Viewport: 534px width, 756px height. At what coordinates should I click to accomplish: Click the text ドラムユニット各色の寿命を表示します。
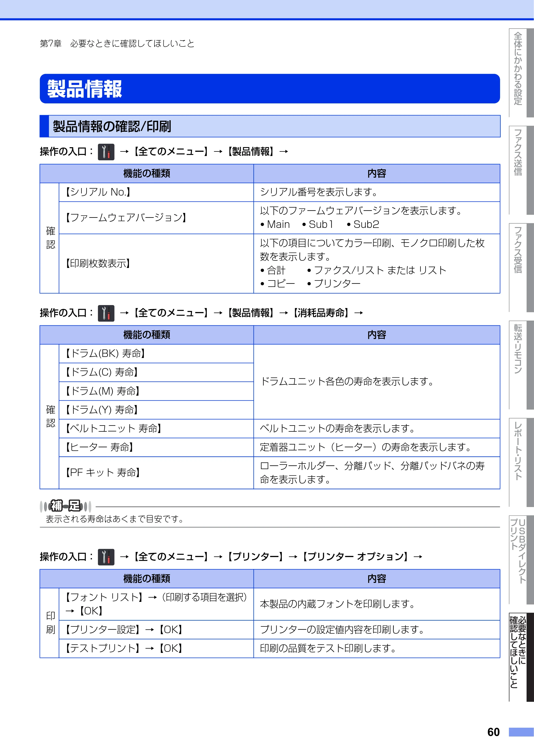click(347, 382)
